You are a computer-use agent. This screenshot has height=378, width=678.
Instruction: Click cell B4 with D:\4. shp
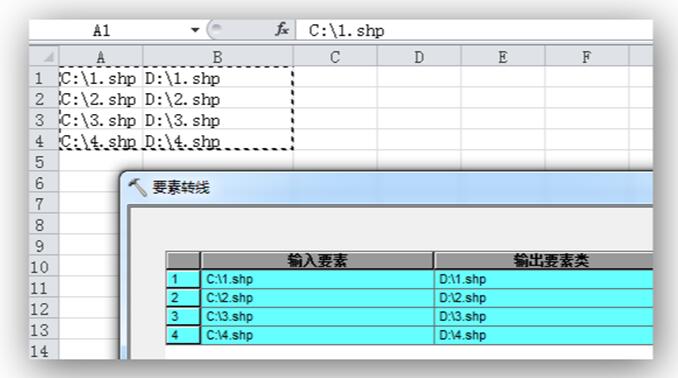coord(217,141)
